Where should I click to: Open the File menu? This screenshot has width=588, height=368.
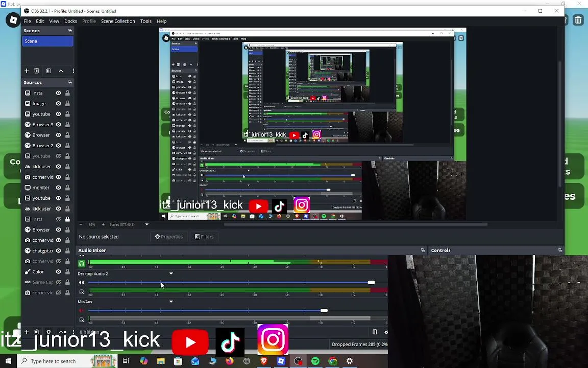click(x=28, y=21)
